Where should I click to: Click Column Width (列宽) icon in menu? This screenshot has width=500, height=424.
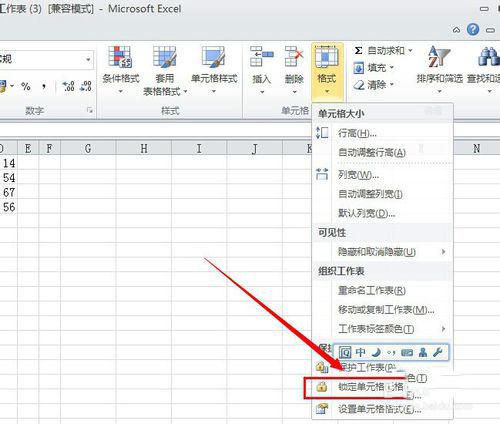point(322,174)
